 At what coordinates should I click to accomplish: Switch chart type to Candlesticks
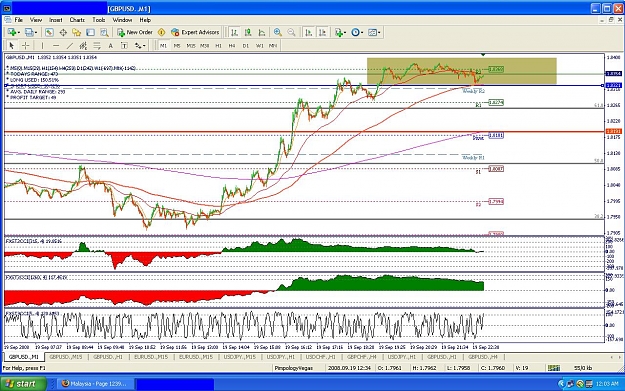tap(248, 32)
